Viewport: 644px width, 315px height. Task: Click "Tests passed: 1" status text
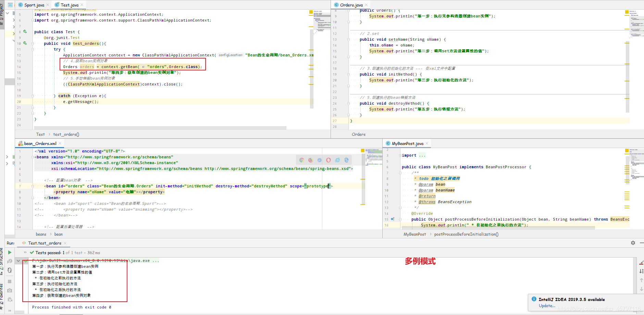[50, 253]
